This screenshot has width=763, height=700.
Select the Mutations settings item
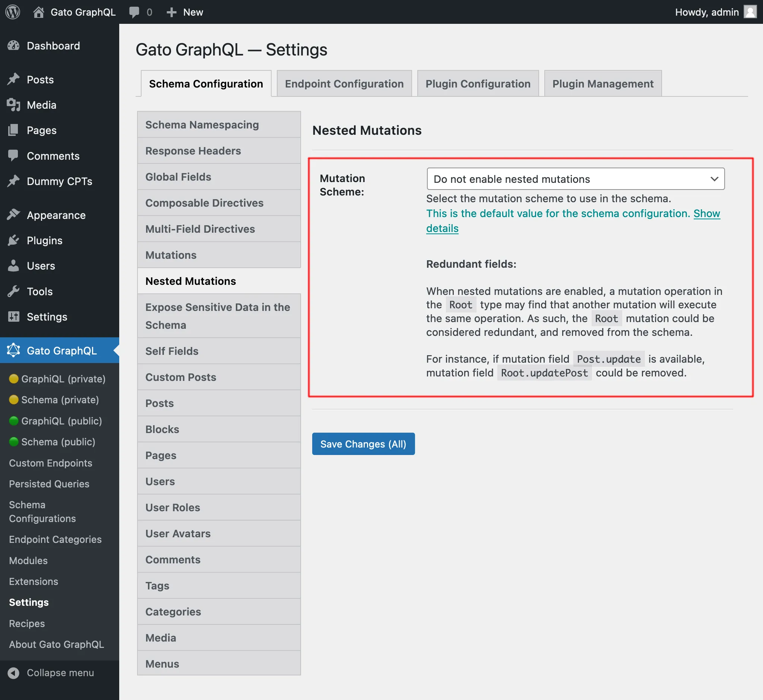pyautogui.click(x=219, y=255)
